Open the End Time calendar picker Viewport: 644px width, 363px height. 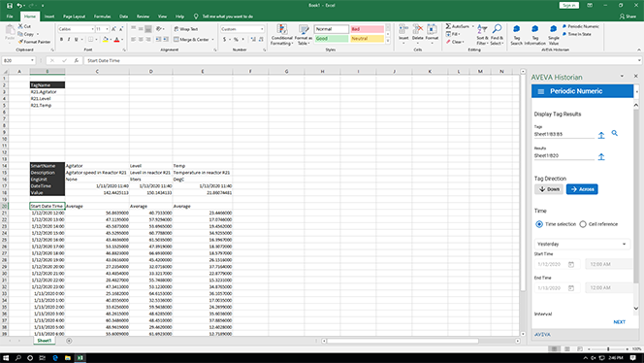[x=571, y=288]
